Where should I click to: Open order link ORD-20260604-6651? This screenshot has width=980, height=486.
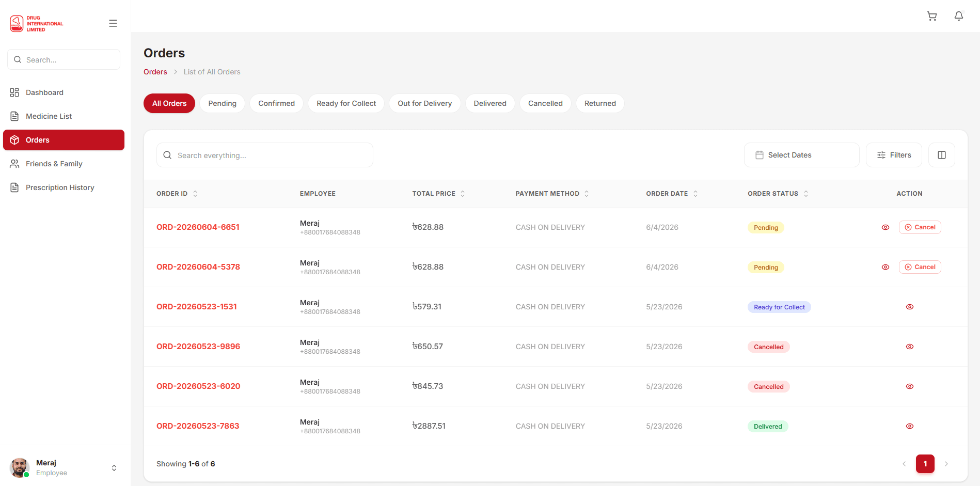click(198, 227)
